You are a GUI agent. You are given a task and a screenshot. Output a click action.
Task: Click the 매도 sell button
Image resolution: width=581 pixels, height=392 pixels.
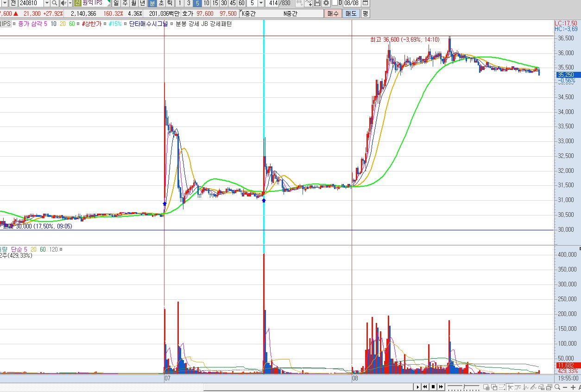click(x=351, y=13)
